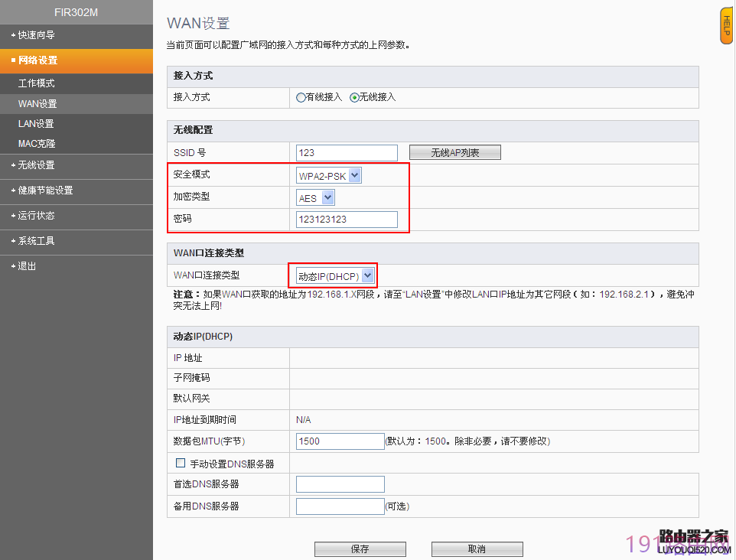Image resolution: width=736 pixels, height=560 pixels.
Task: Click the 取消 button
Action: click(477, 549)
